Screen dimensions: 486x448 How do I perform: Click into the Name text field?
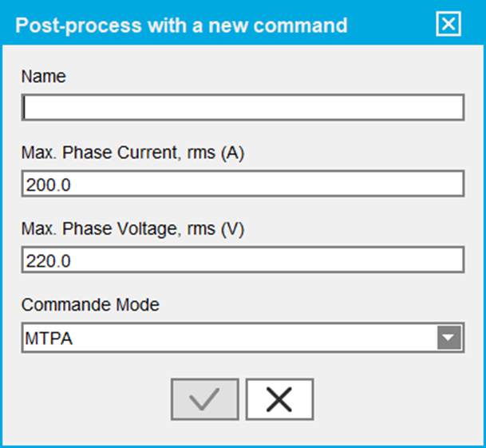click(x=243, y=108)
